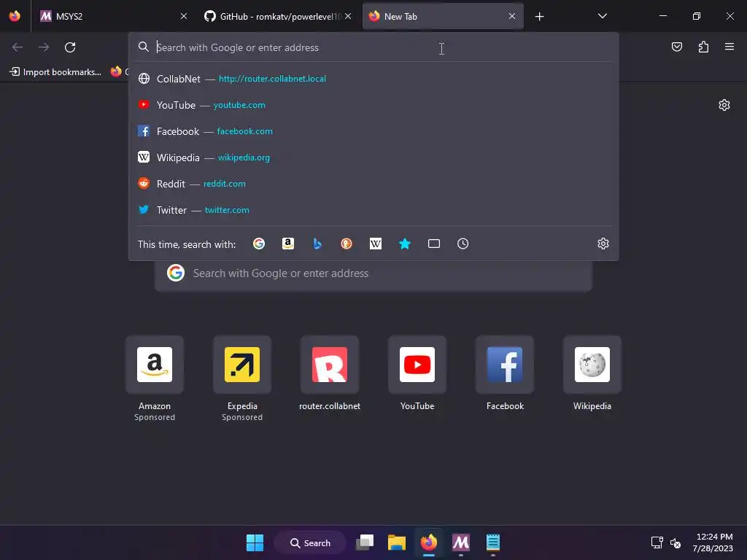
Task: Search this time with Wikipedia icon
Action: pos(376,244)
